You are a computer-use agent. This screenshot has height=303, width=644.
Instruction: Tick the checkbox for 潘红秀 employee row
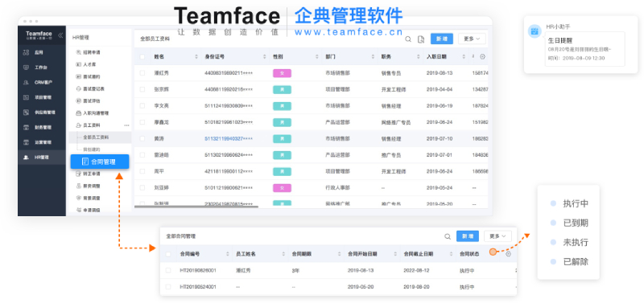142,73
